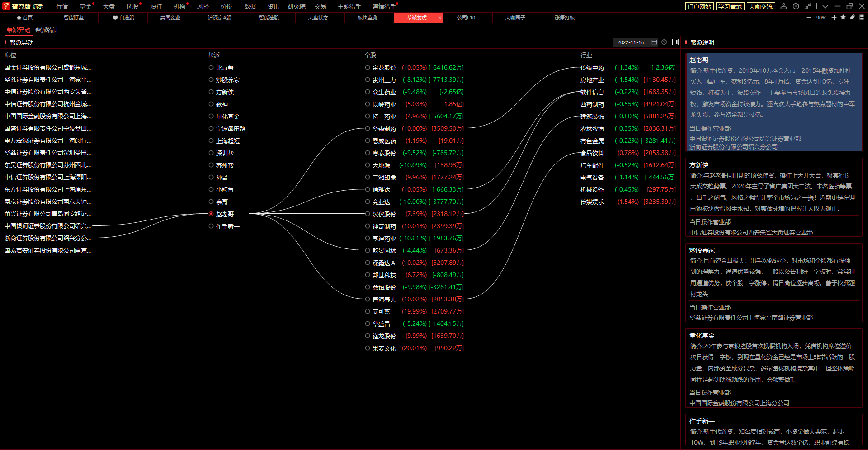Open the calendar date picker icon
This screenshot has height=450, width=868.
[x=654, y=42]
